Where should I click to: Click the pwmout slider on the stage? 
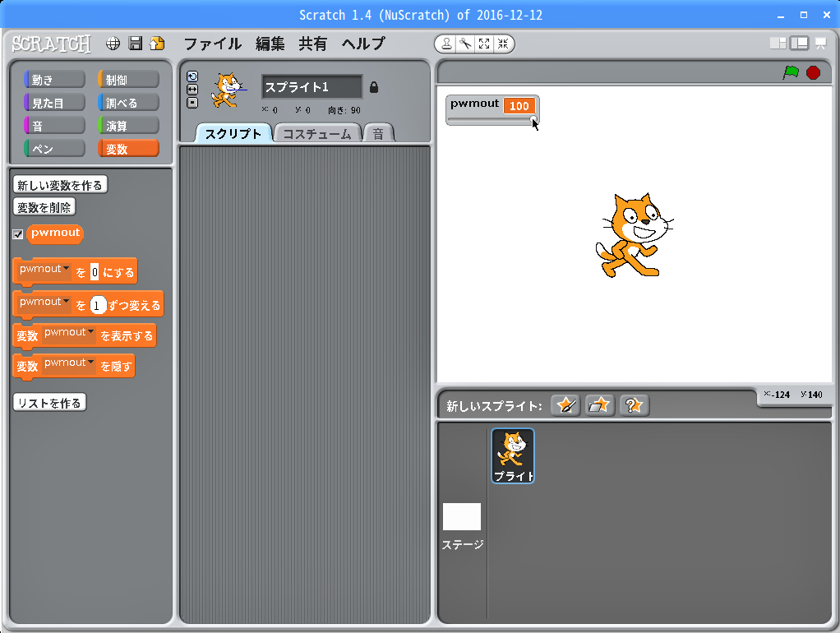coord(492,121)
